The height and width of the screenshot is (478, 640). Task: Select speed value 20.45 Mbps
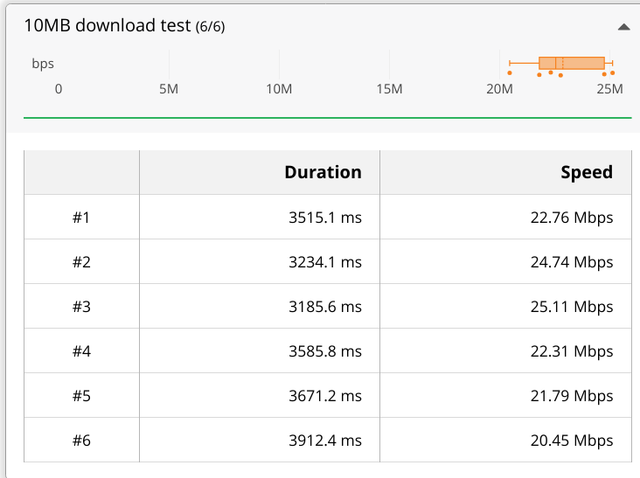(x=571, y=441)
